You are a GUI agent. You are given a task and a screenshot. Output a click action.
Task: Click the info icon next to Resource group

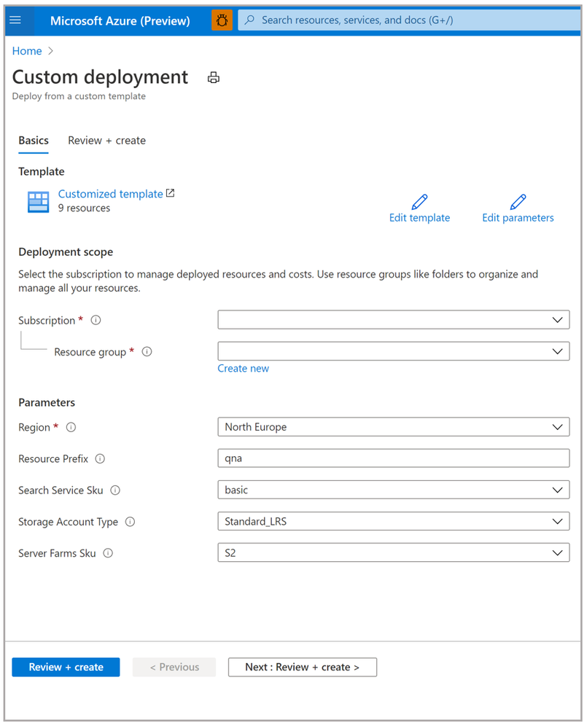pyautogui.click(x=147, y=351)
